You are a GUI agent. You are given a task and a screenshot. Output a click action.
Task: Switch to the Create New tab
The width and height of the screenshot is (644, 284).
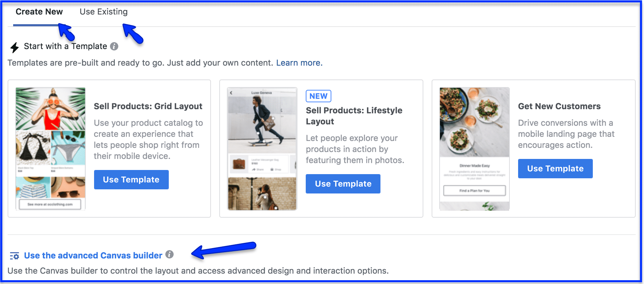pos(39,12)
